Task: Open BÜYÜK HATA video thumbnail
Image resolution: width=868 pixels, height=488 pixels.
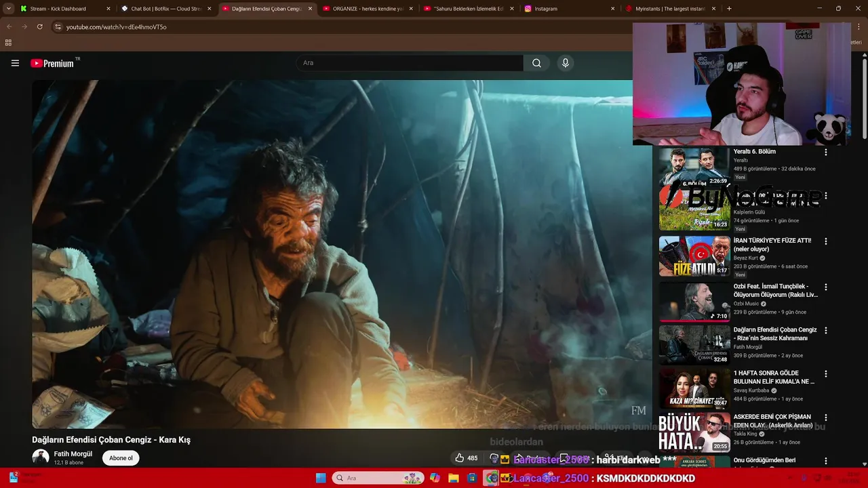Action: pos(694,432)
